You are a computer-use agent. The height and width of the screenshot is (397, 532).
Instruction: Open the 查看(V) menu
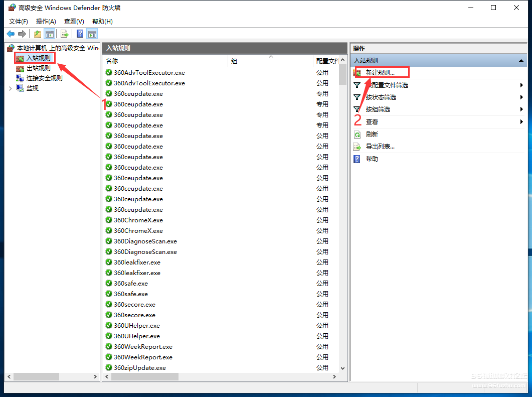(74, 22)
